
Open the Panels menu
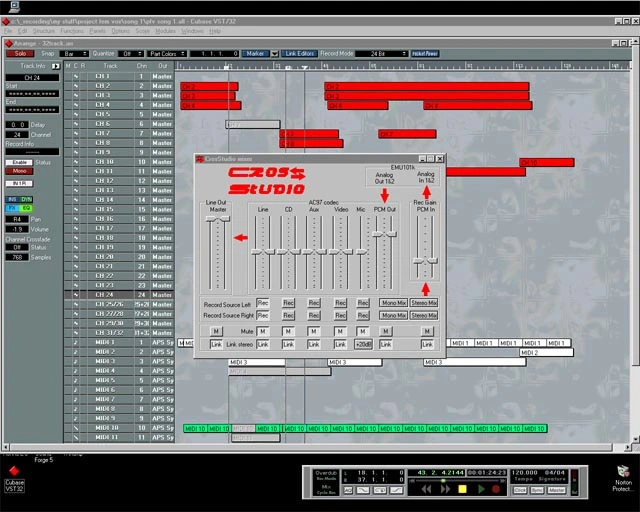(x=97, y=31)
